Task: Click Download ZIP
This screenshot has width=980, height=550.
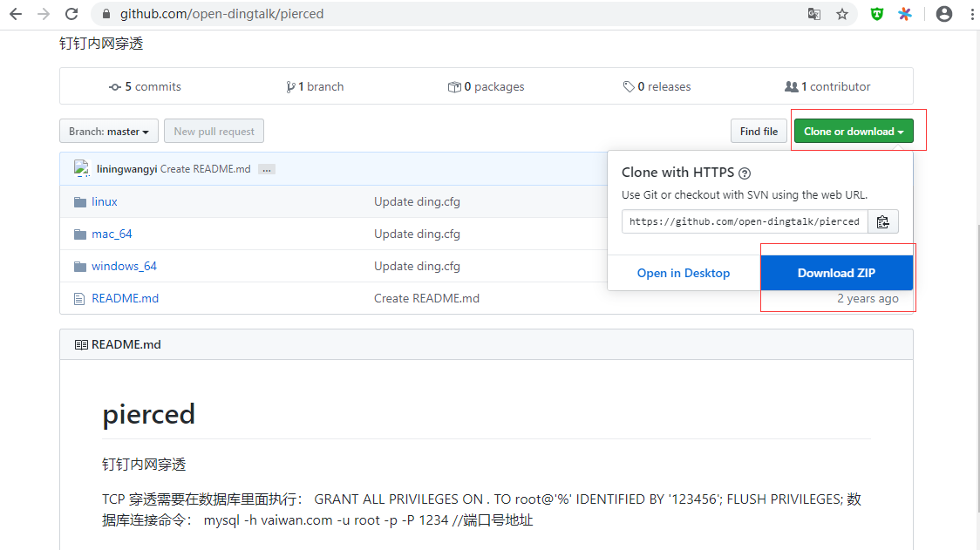Action: [836, 273]
